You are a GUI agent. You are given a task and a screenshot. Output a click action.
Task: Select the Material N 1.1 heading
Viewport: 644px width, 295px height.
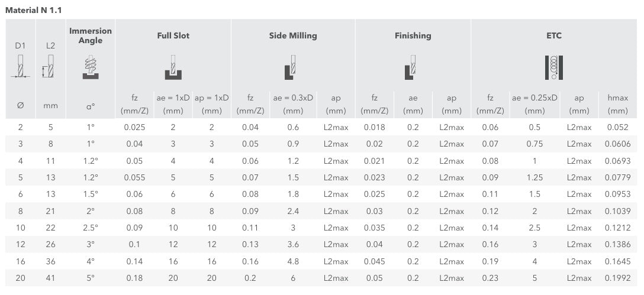pyautogui.click(x=33, y=10)
